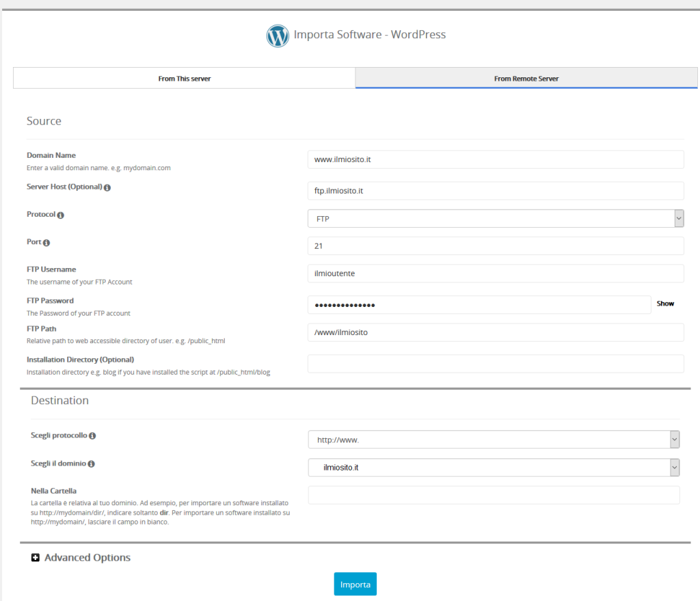Screen dimensions: 700x601
Task: Click the Destination section heading
Action: coord(60,401)
